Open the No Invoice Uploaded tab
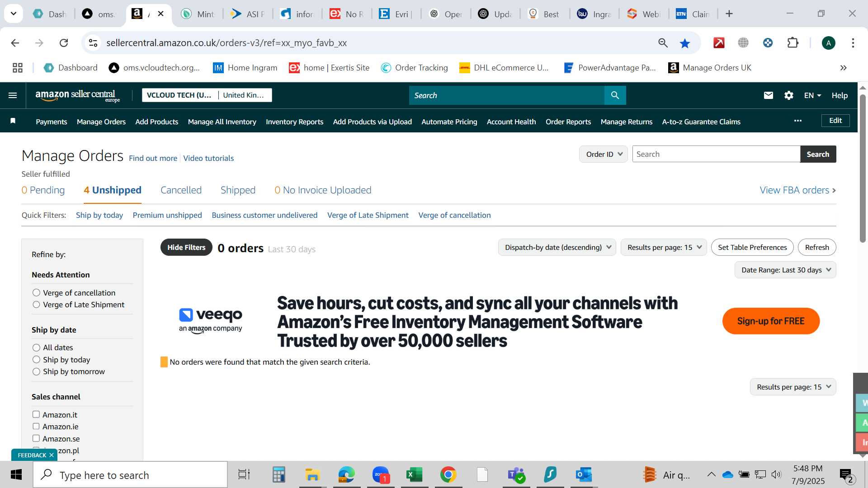 pos(323,190)
